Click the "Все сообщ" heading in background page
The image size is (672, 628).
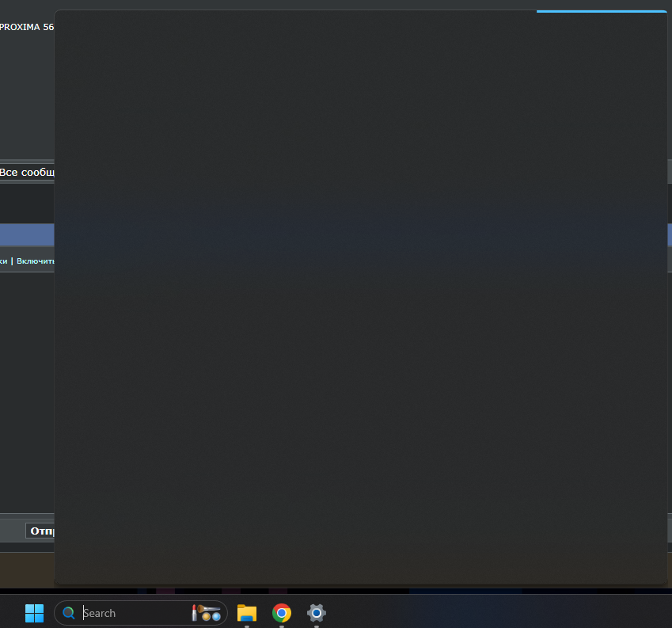tap(27, 173)
